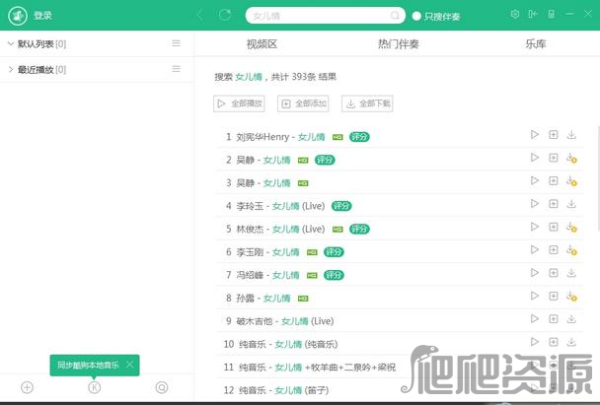Screen dimensions: 600x405
Task: Add song 2 by 吴静 to playlist
Action: (553, 158)
